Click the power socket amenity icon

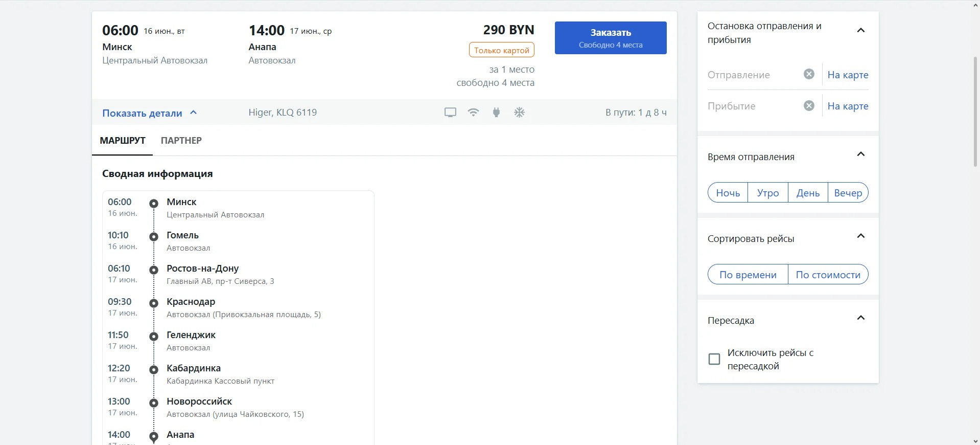point(496,113)
